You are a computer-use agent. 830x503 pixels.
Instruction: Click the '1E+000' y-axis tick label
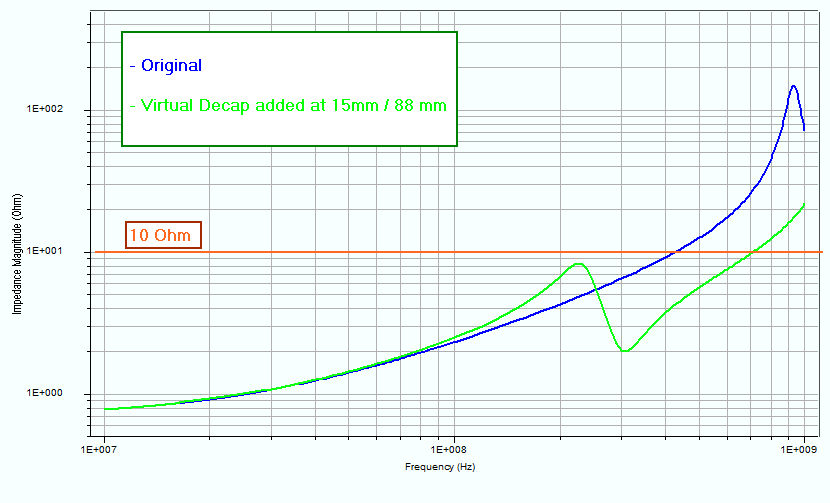pyautogui.click(x=44, y=393)
